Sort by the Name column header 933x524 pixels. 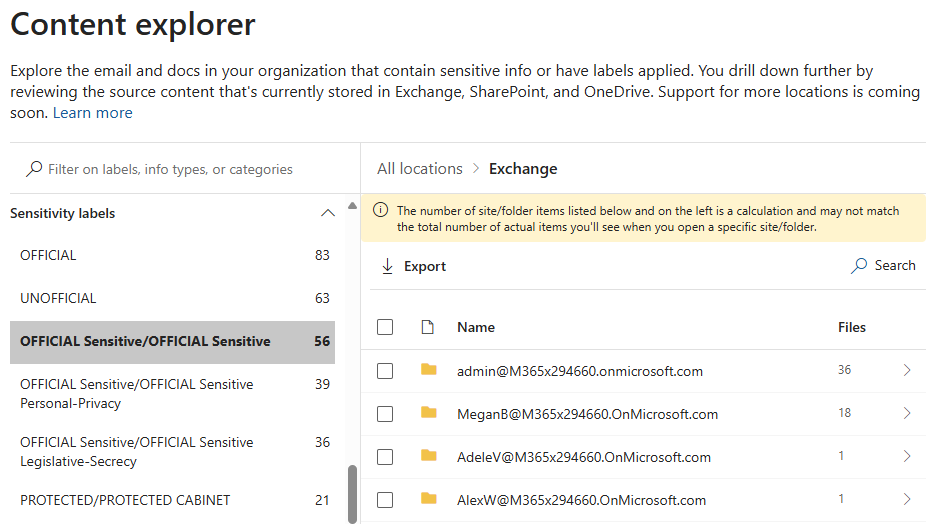(476, 327)
